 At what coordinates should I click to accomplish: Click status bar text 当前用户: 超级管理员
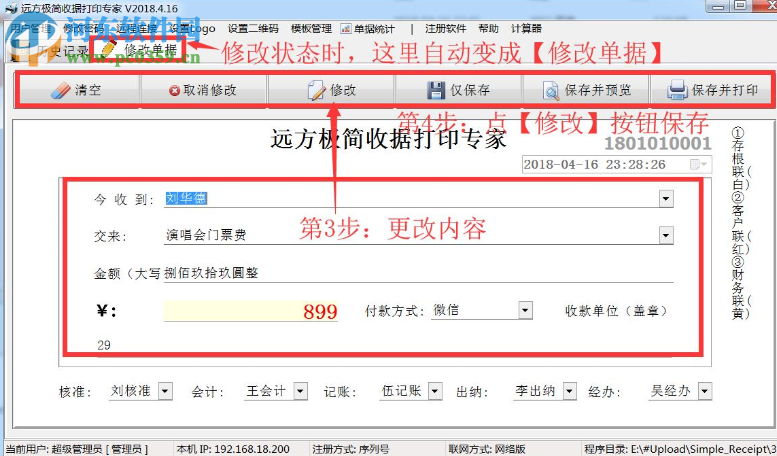[x=77, y=449]
